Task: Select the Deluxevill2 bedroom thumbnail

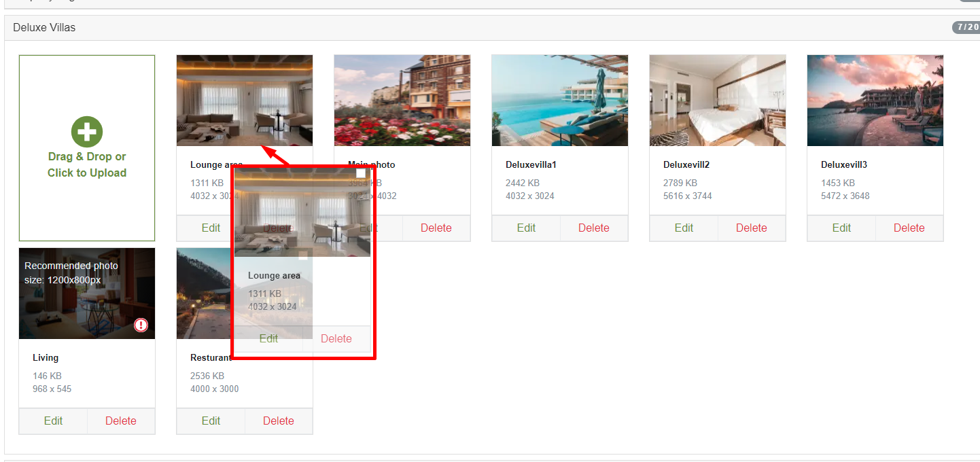Action: click(718, 101)
